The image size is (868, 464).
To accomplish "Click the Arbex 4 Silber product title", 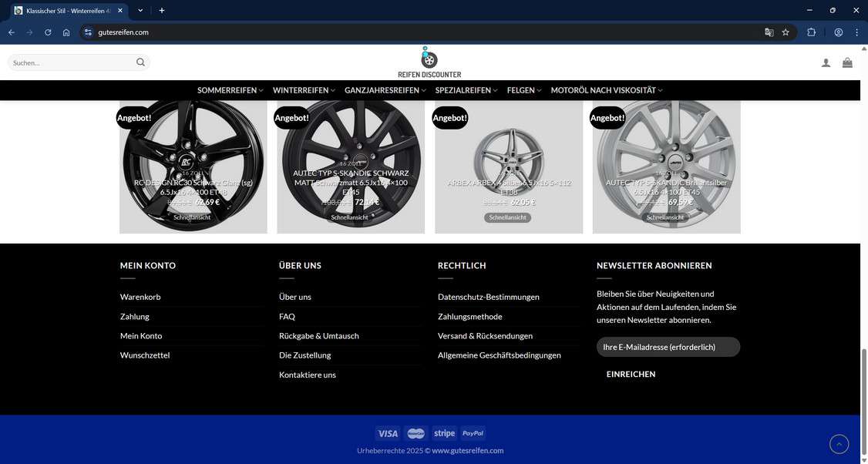I will [509, 187].
